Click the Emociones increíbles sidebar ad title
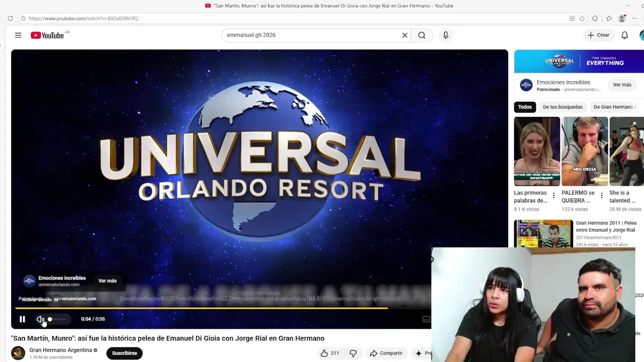This screenshot has width=644, height=362. [x=563, y=82]
